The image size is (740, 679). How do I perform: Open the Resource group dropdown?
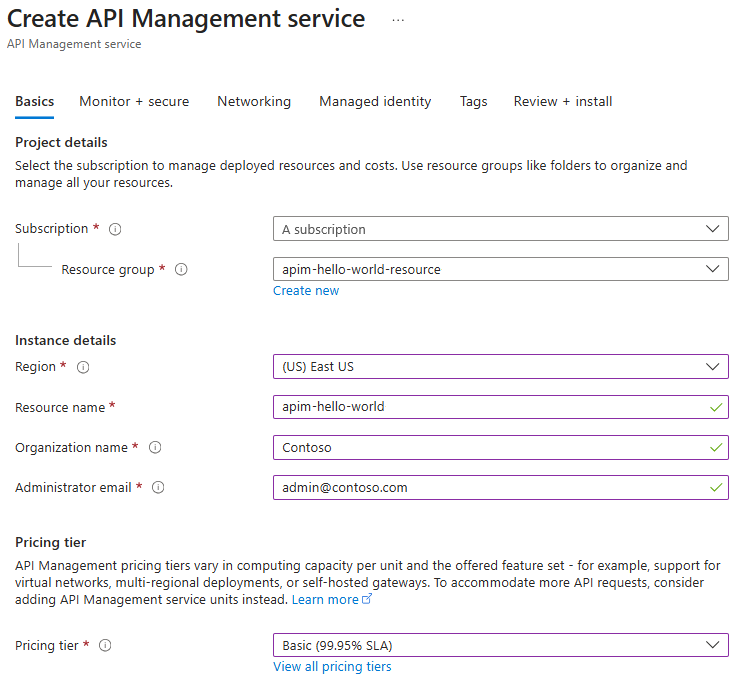[x=500, y=269]
